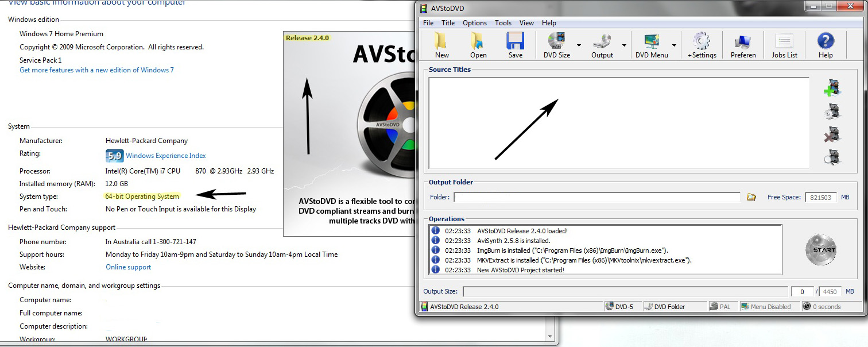Open the Title menu

(x=448, y=23)
